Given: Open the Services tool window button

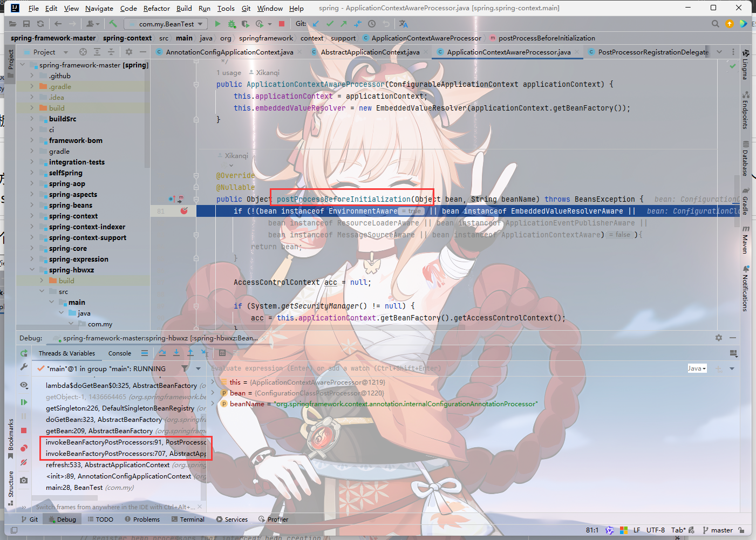Looking at the screenshot, I should pos(232,519).
